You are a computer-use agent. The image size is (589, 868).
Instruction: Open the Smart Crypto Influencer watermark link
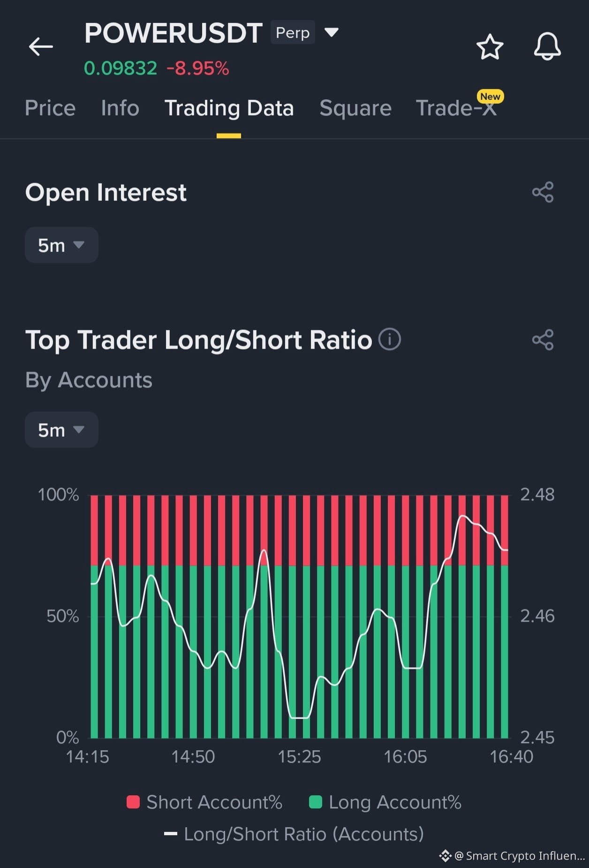point(520,856)
